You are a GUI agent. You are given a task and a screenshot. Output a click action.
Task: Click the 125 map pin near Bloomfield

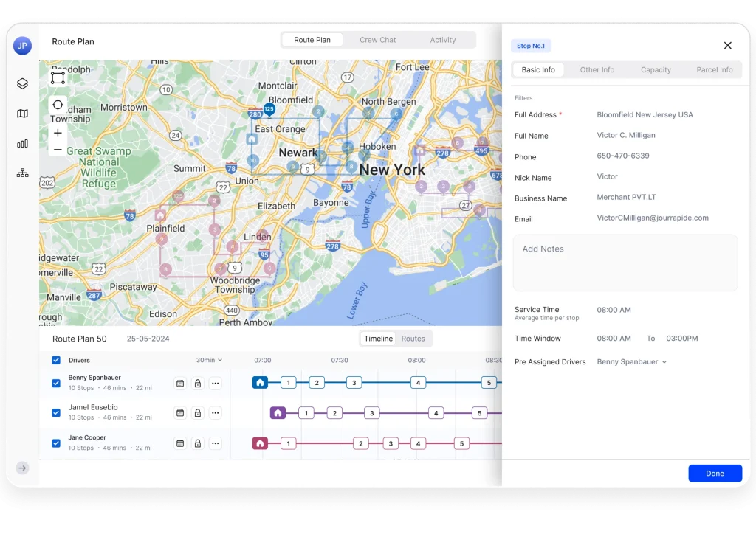pyautogui.click(x=269, y=109)
